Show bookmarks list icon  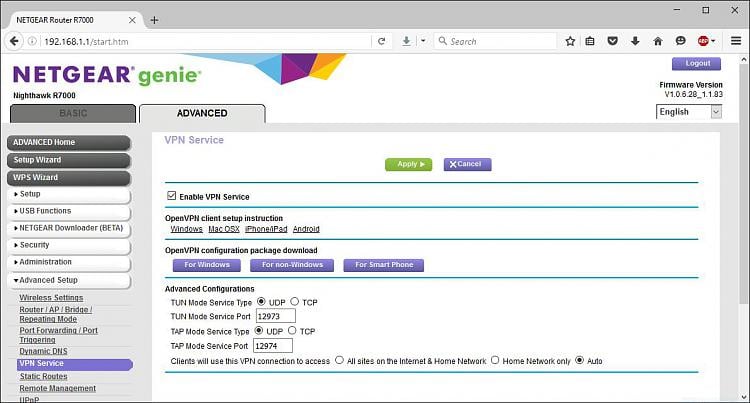point(590,41)
